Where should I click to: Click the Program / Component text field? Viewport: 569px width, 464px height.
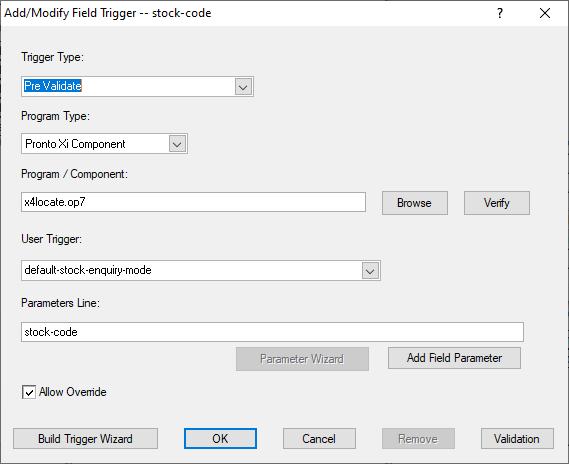tap(193, 202)
